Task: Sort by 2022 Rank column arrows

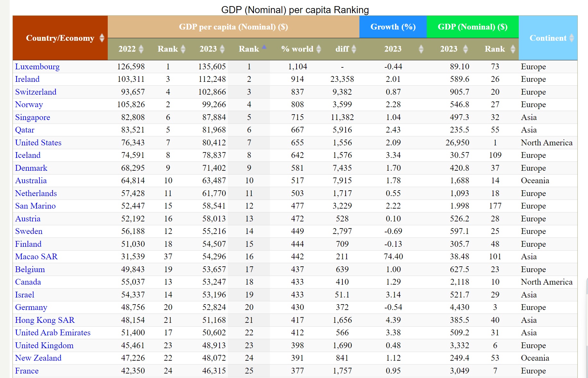Action: pyautogui.click(x=183, y=49)
